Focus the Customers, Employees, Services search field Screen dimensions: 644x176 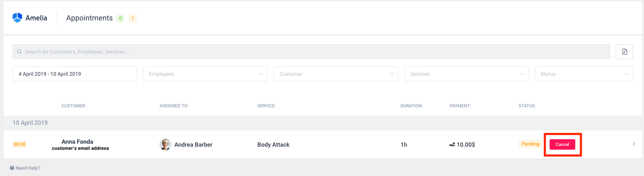point(311,52)
